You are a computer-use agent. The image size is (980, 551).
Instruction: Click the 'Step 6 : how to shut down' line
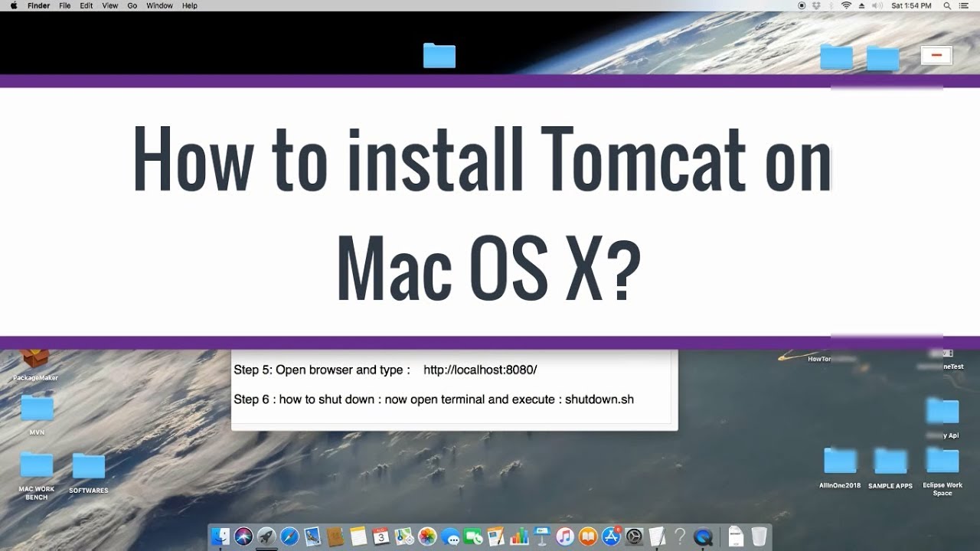coord(433,399)
